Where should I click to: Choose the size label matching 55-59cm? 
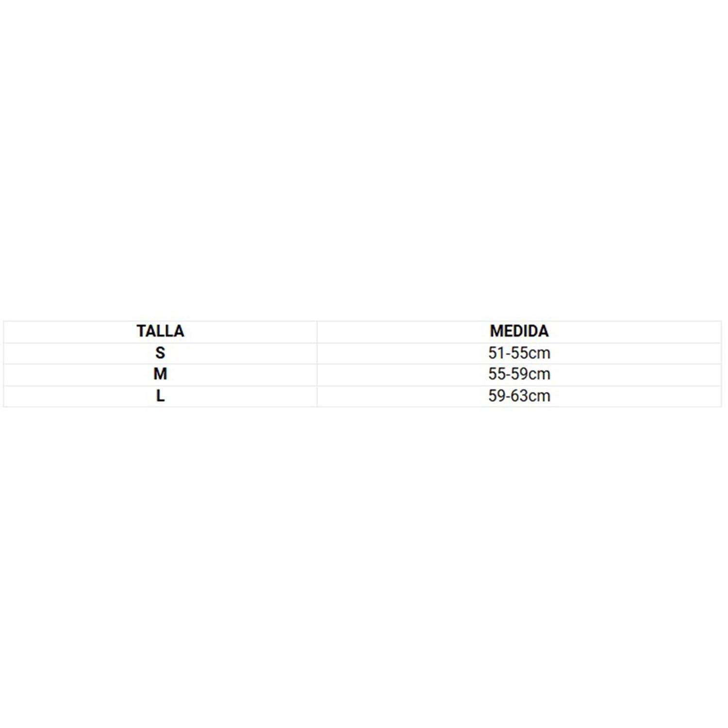click(160, 375)
